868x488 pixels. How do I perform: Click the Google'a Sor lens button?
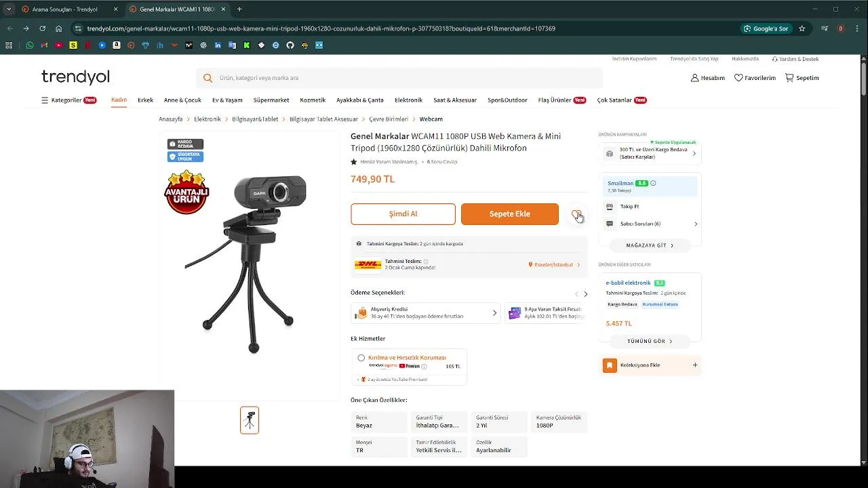tap(766, 28)
